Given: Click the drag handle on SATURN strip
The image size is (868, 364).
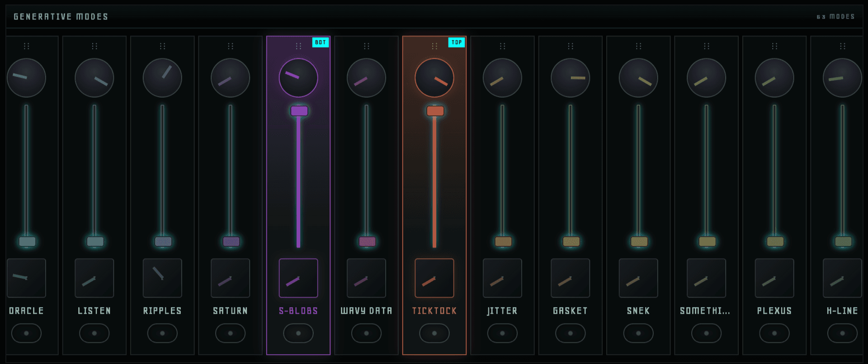Looking at the screenshot, I should click(x=231, y=46).
